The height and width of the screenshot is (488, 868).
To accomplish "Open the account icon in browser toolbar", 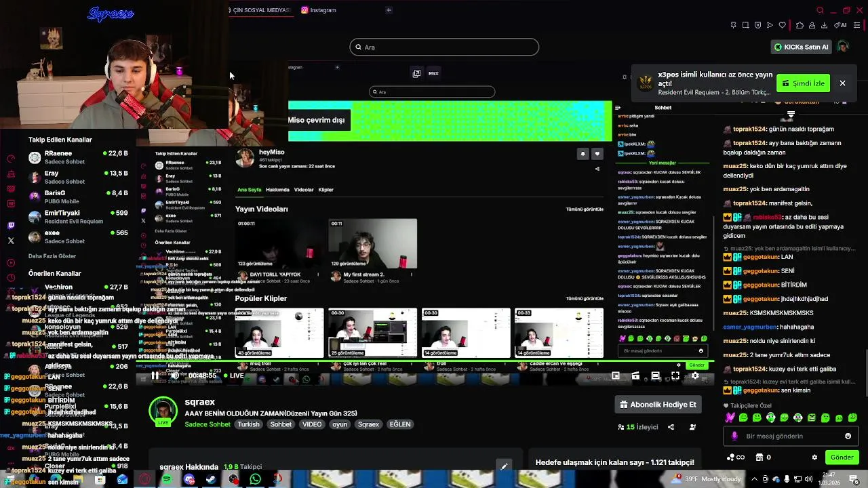I will 812,25.
